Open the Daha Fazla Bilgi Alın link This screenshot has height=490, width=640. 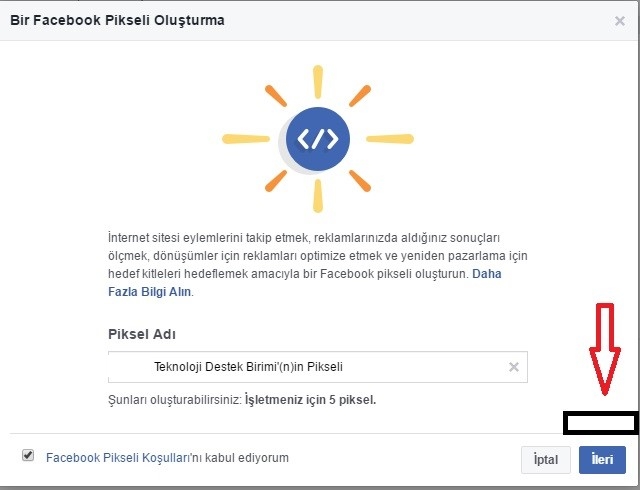304,283
